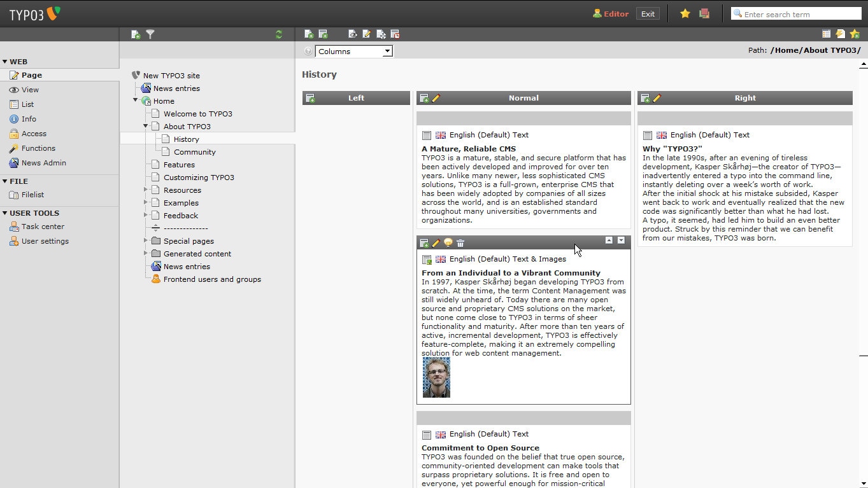Expand the Resources tree node
868x488 pixels.
coord(146,190)
